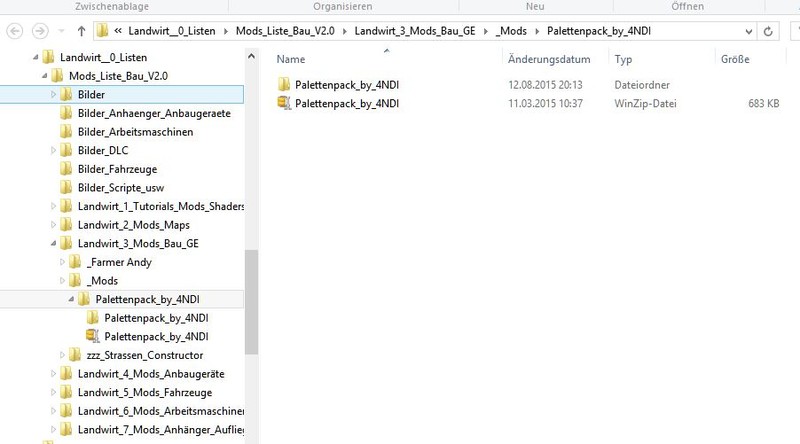Click the Forward navigation arrow
This screenshot has height=444, width=800.
pos(40,30)
